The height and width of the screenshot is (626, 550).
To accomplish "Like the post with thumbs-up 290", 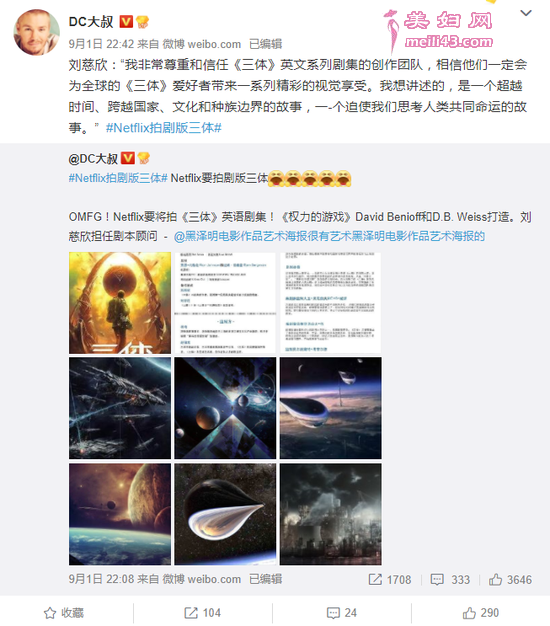I will (x=481, y=613).
